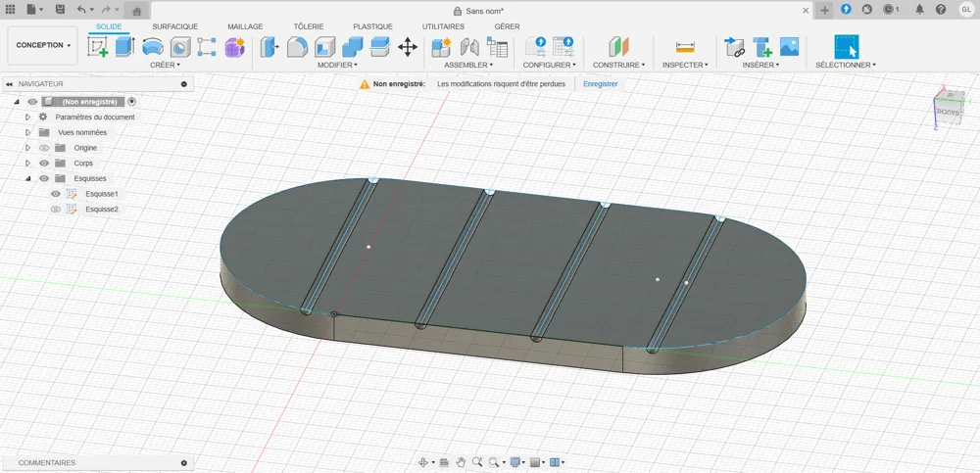Click the first Configurer icon
Screen dimensions: 980x473
click(x=536, y=47)
